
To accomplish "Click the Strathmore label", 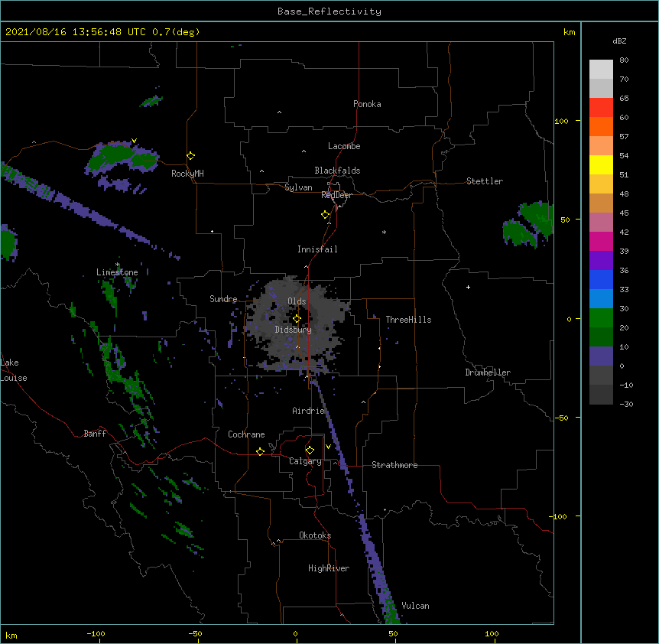I will [394, 465].
